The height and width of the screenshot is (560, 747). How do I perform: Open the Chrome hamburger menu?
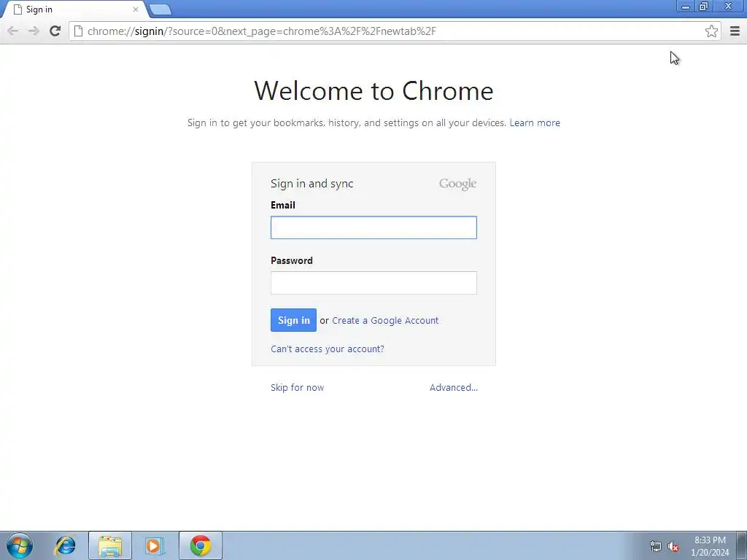735,31
